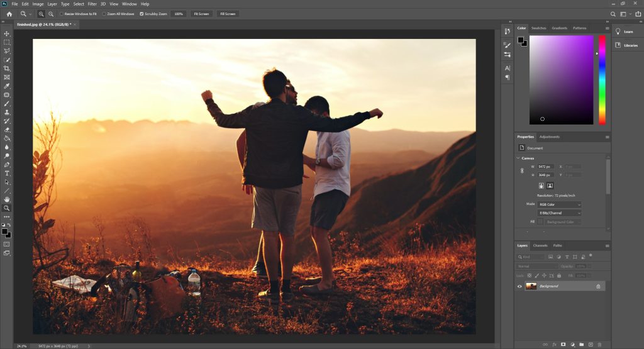
Task: Open the Color panel options menu
Action: coord(607,28)
